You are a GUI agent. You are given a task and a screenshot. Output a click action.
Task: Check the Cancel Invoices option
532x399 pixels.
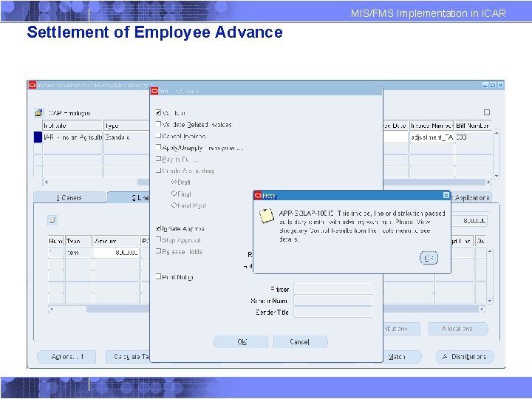click(158, 136)
